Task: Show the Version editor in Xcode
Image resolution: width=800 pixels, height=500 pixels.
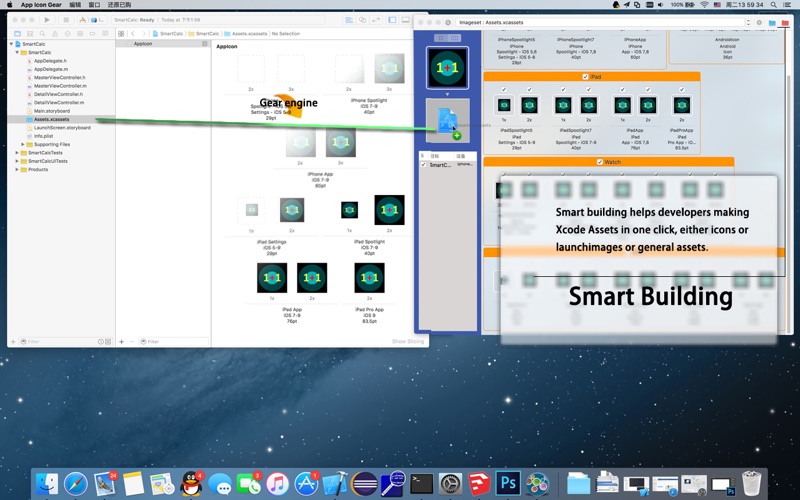Action: point(376,20)
